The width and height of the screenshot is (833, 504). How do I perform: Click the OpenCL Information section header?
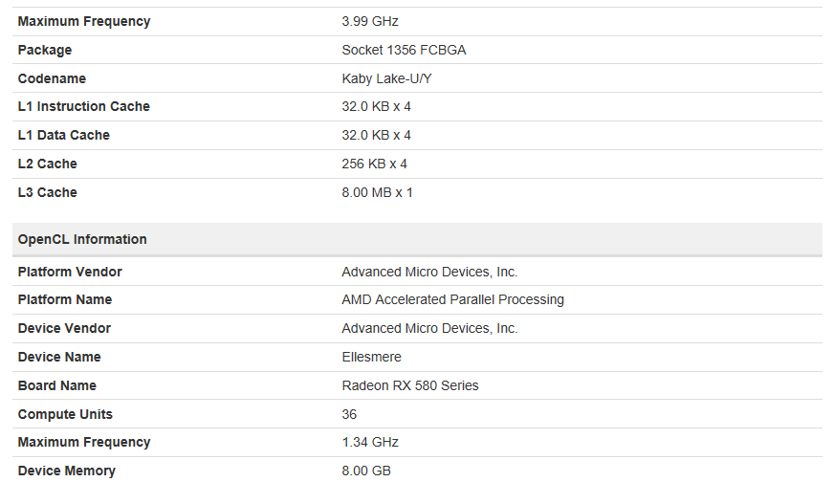[x=417, y=239]
